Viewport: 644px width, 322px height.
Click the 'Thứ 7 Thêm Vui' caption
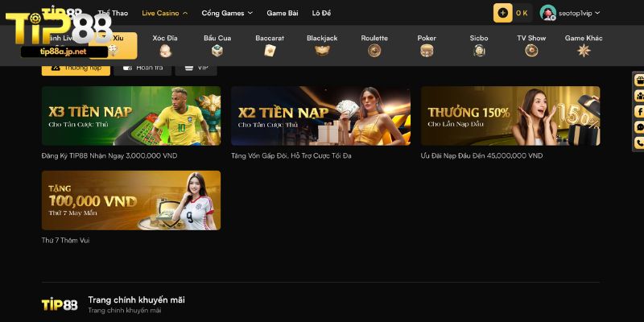65,241
